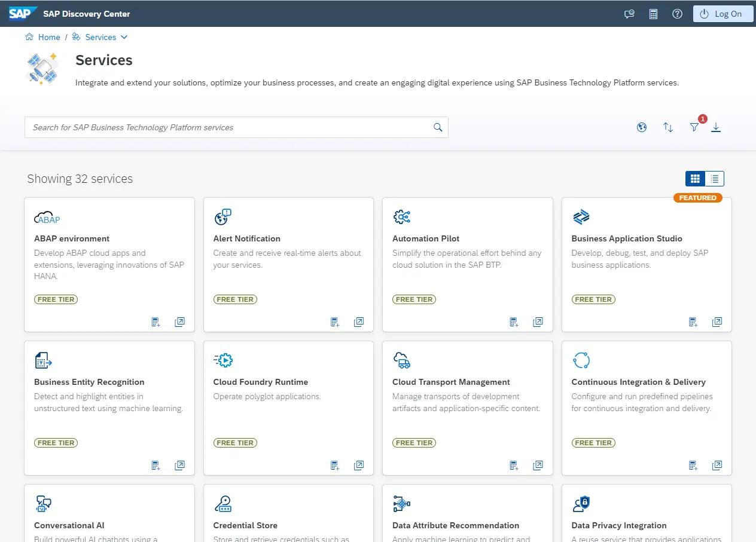756x542 pixels.
Task: Open the sort arrows icon
Action: click(668, 127)
